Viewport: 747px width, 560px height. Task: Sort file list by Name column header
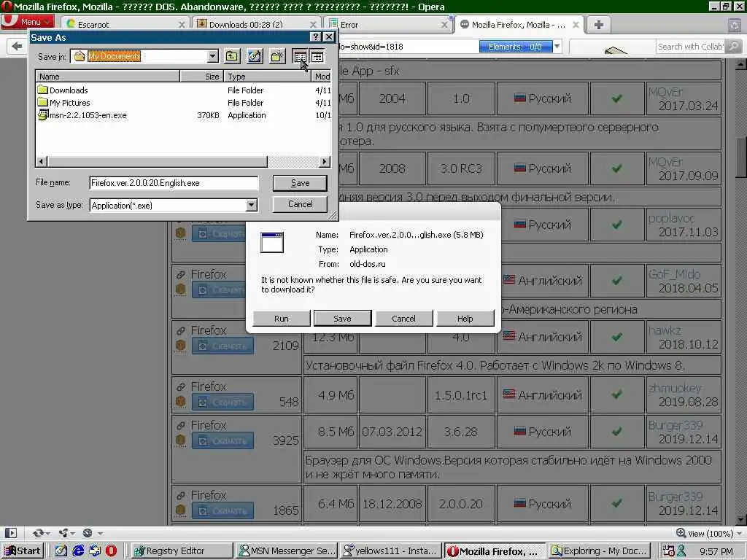tap(107, 76)
